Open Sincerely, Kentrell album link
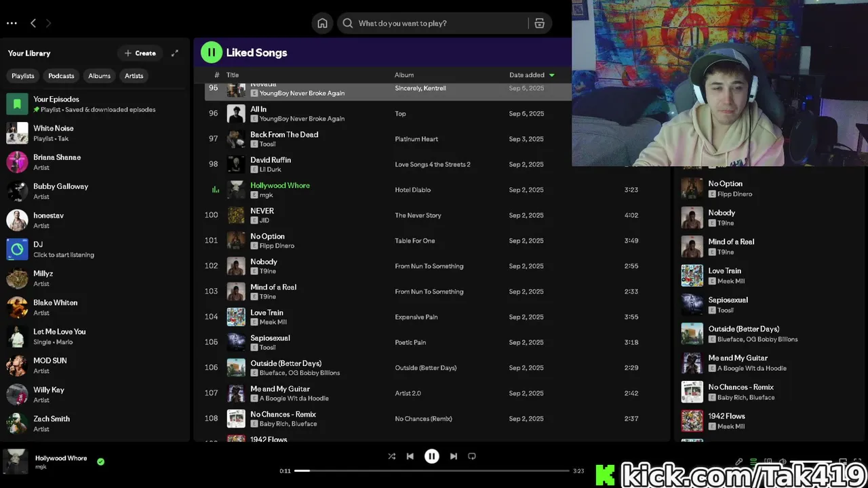The width and height of the screenshot is (868, 488). coord(420,88)
